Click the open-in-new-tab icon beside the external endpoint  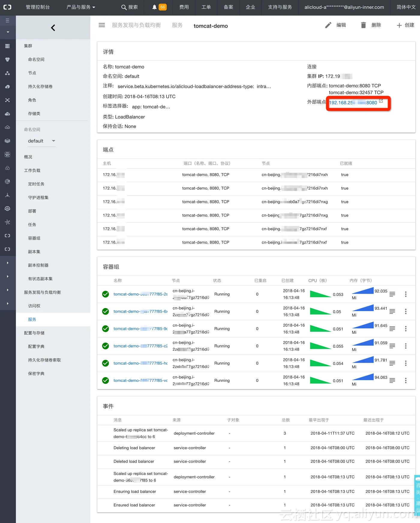(381, 101)
